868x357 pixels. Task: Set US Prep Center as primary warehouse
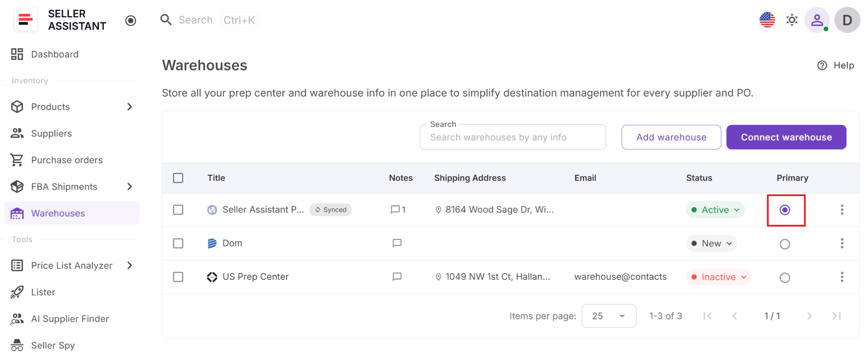click(785, 278)
